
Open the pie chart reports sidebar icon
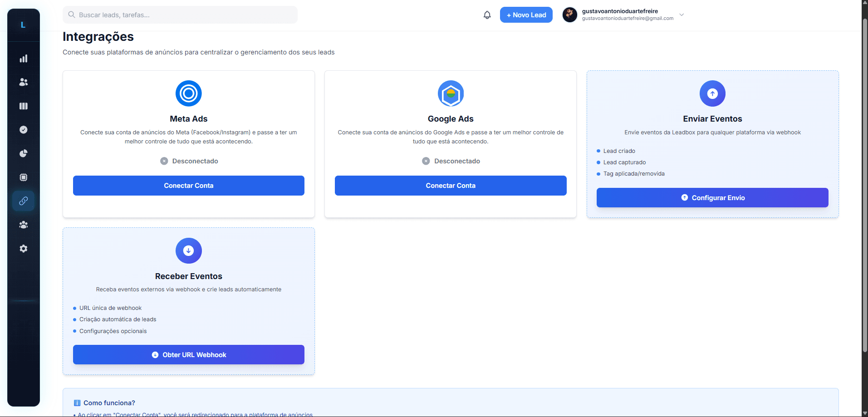[24, 153]
